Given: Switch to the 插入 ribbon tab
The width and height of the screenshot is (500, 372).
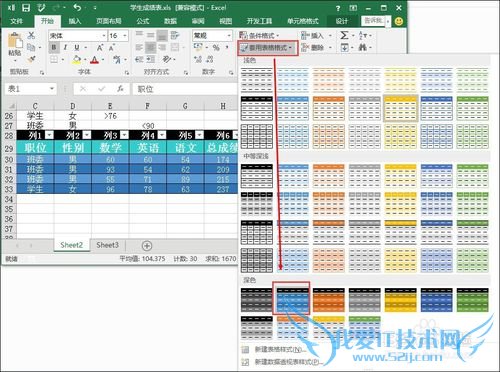Looking at the screenshot, I should pyautogui.click(x=75, y=21).
